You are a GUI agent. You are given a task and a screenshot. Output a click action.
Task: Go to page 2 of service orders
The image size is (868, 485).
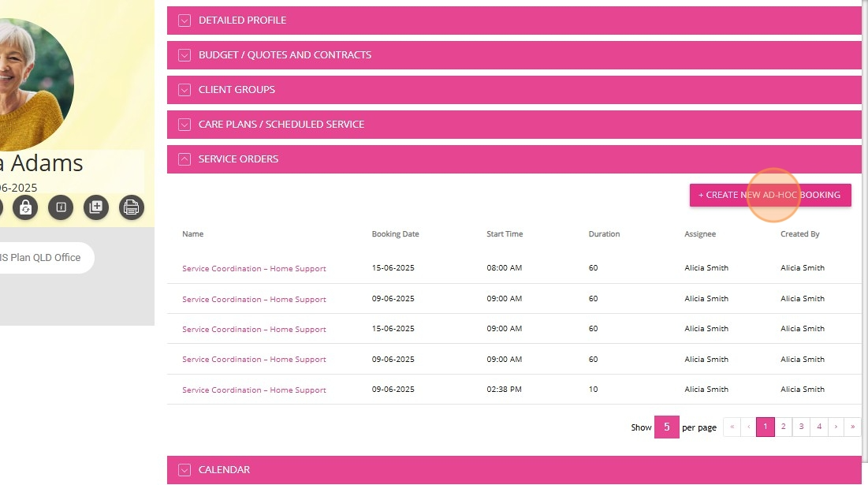783,427
